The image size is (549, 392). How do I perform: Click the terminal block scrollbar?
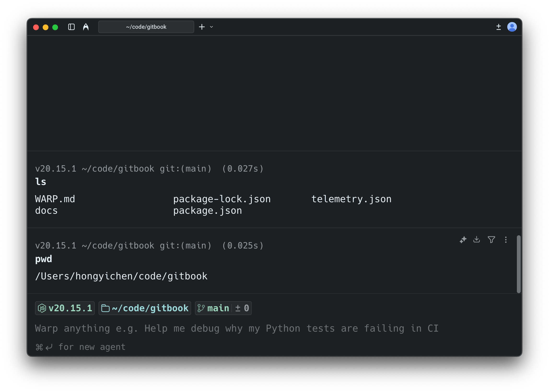point(518,264)
